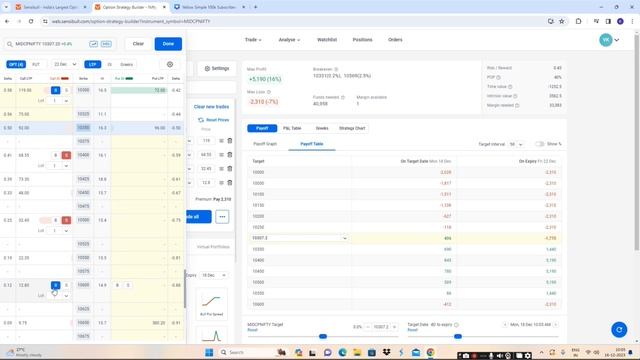
Task: Open Chrome from the taskbar
Action: (430, 352)
